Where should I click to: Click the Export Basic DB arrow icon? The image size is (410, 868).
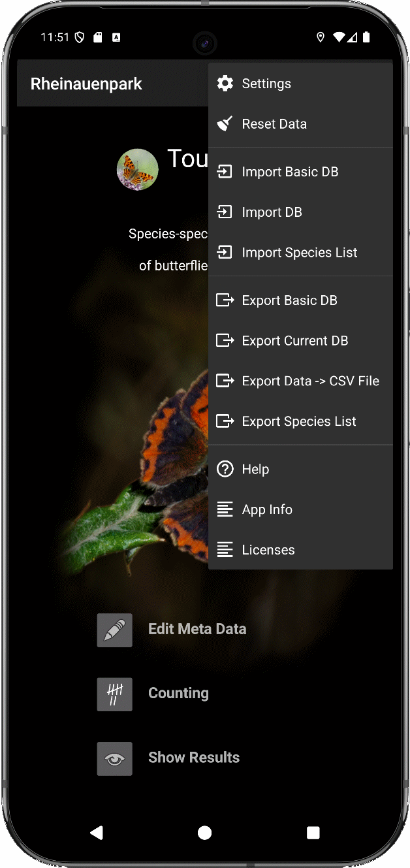tap(225, 300)
